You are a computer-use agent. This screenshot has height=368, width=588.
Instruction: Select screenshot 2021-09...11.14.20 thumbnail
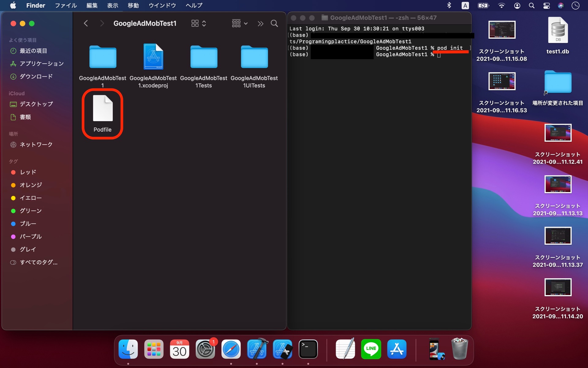pyautogui.click(x=558, y=287)
